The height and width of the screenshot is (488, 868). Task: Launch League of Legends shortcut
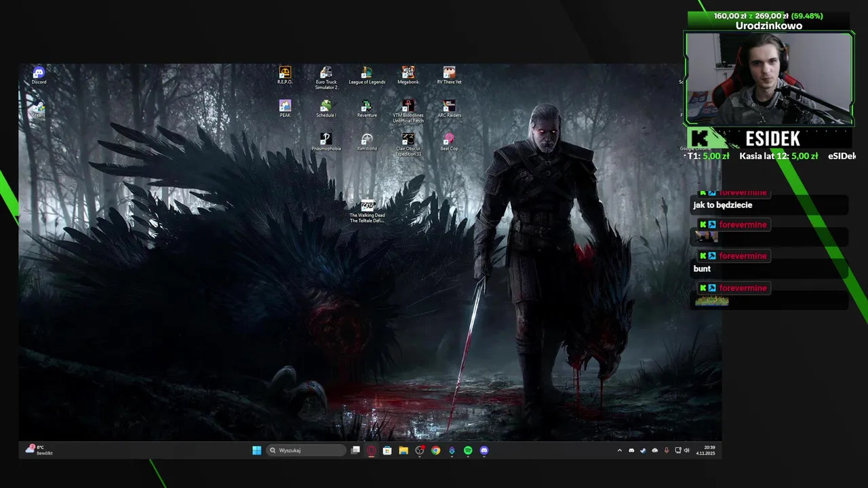367,75
